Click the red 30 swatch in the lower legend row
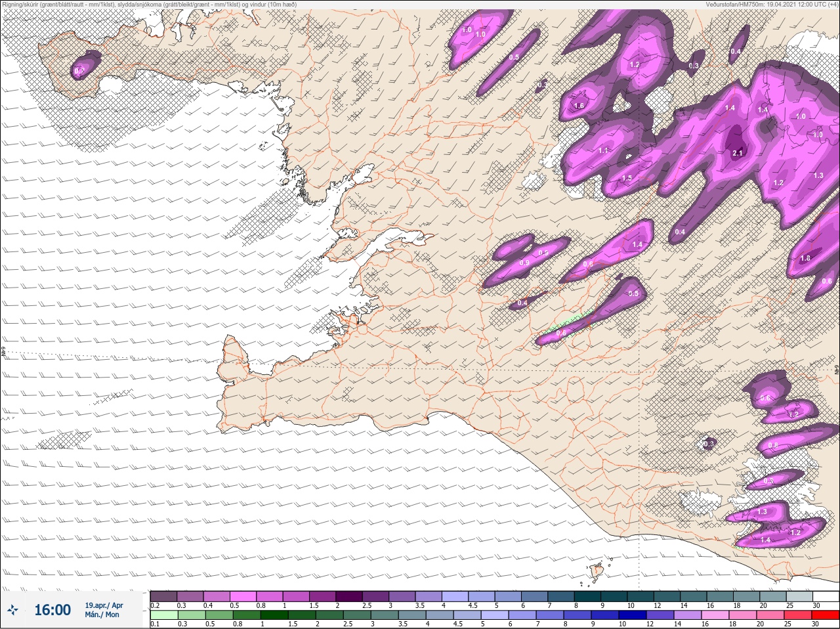840x629 pixels. tap(826, 616)
